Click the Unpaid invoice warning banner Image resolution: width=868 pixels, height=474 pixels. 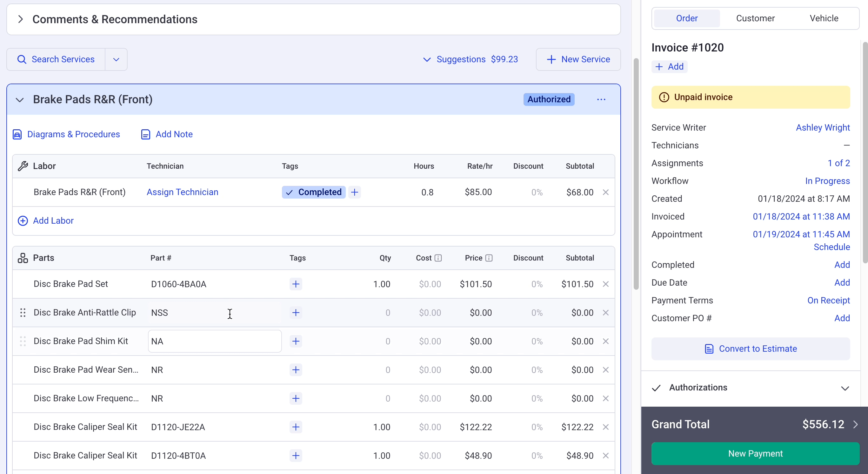click(751, 98)
